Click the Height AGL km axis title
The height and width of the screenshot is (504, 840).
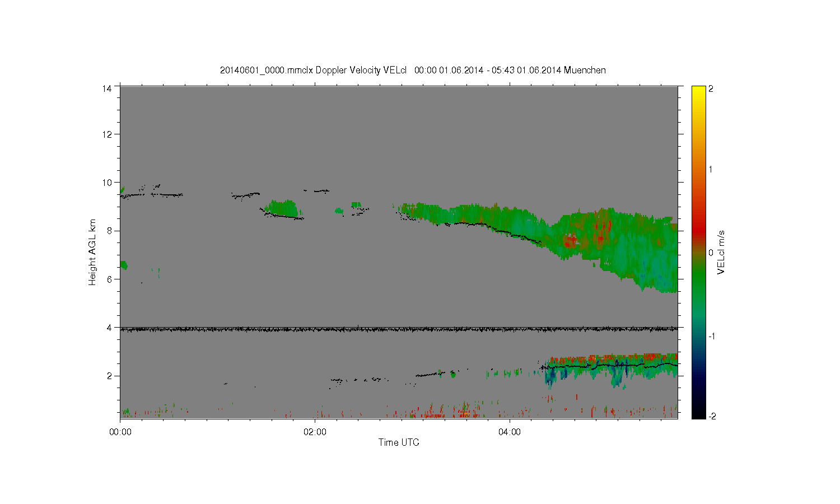92,252
